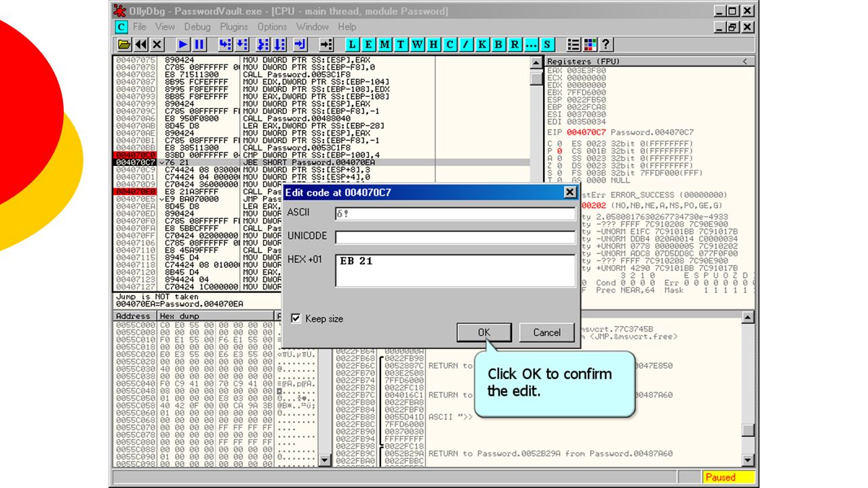Toggle the Keep size checkbox

(295, 319)
